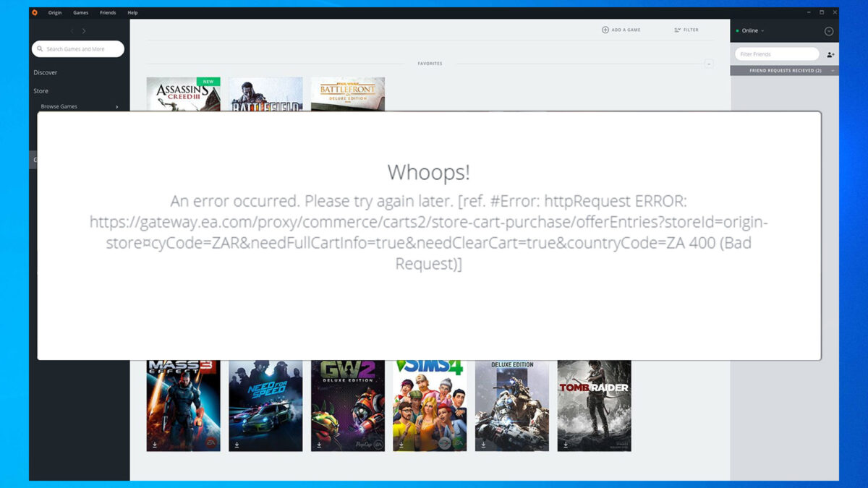Click the Filter lines icon
Viewport: 868px width, 488px height.
(x=678, y=30)
